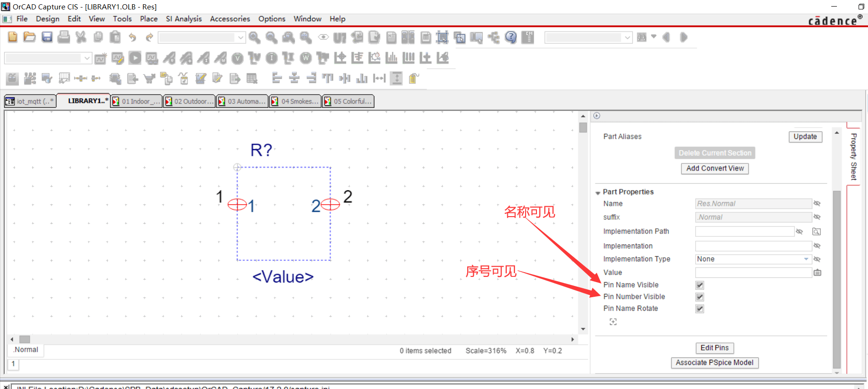Click into the Value input field

(753, 273)
